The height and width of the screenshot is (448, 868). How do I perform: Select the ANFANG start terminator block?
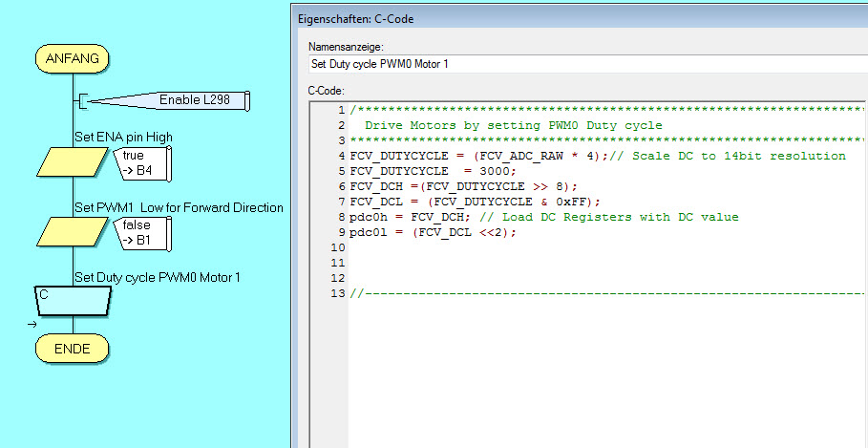tap(72, 58)
